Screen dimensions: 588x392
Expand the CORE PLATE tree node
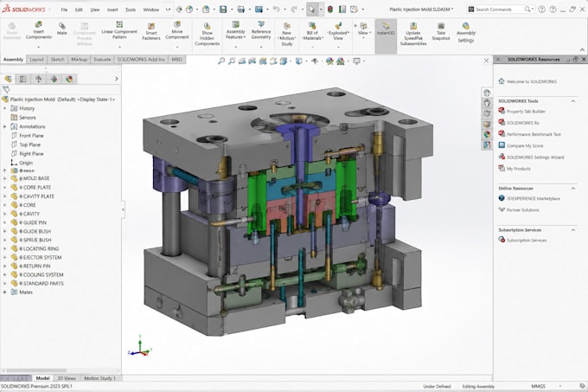(5, 187)
